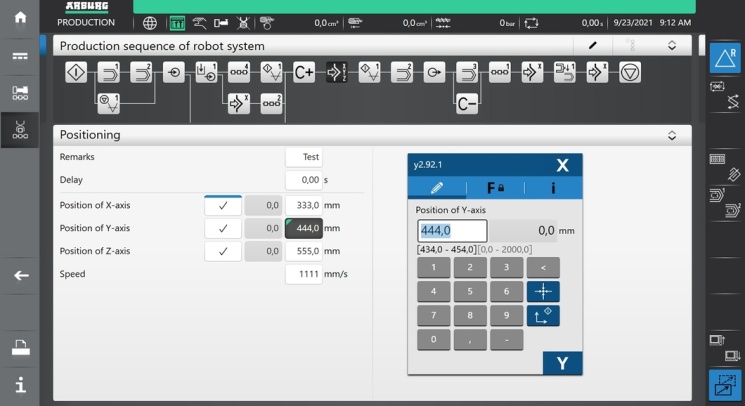Select the highlighted XYZ positioning step
This screenshot has height=406, width=745.
336,73
